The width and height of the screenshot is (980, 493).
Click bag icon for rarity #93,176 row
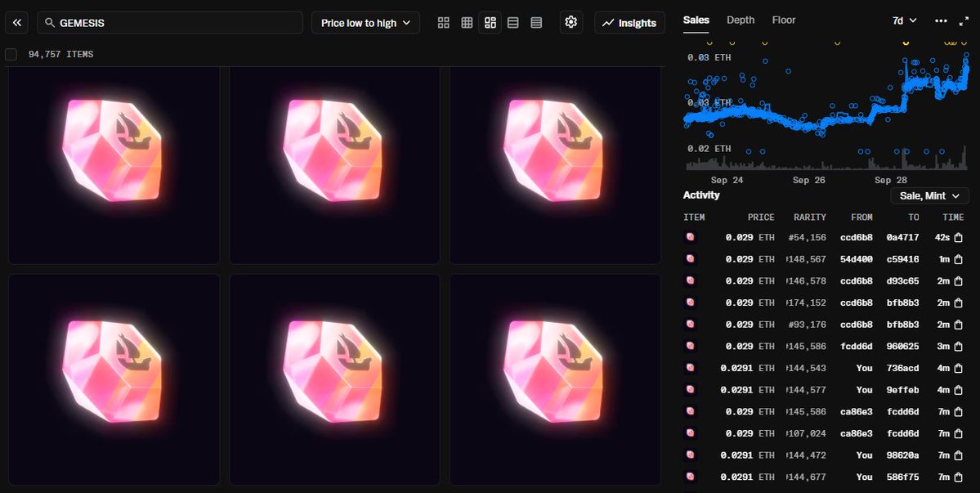click(958, 325)
